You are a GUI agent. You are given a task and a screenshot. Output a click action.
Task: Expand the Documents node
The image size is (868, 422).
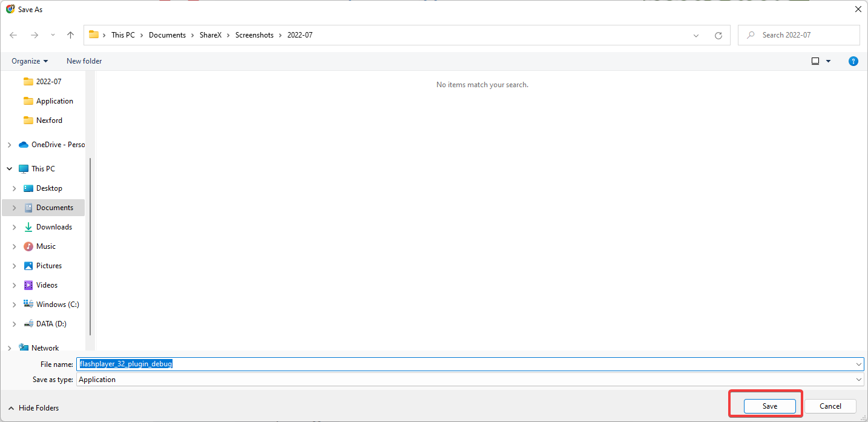(x=14, y=208)
